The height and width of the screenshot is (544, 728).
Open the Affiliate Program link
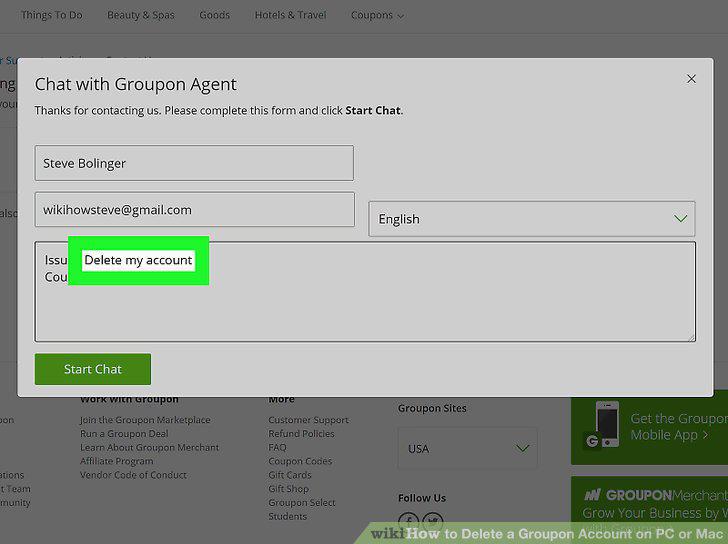[x=116, y=461]
